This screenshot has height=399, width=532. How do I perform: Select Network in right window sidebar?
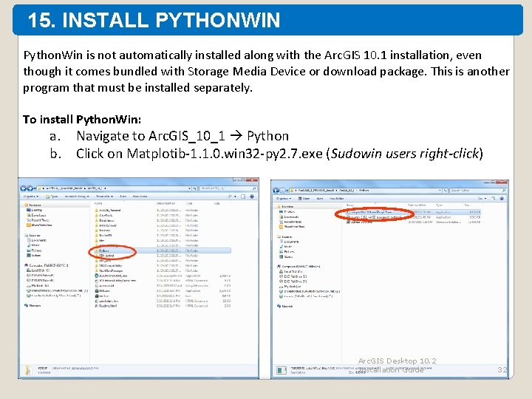coord(285,306)
